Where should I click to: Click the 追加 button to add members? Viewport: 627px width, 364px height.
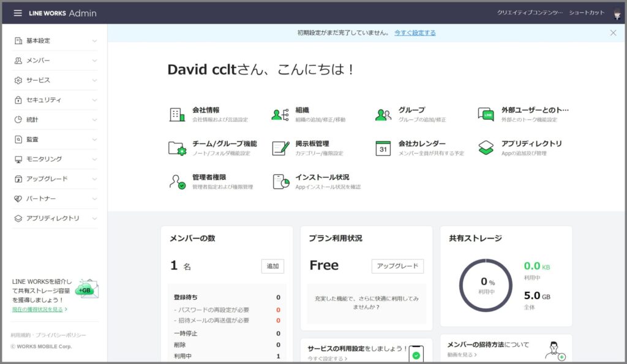click(x=272, y=266)
